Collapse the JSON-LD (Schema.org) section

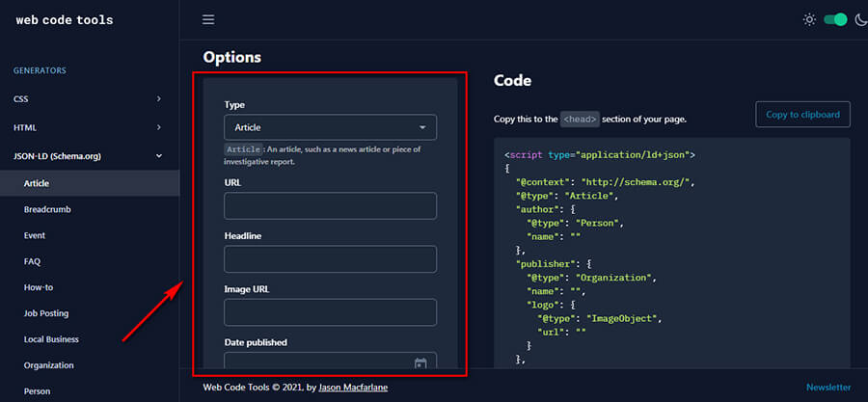[89, 155]
